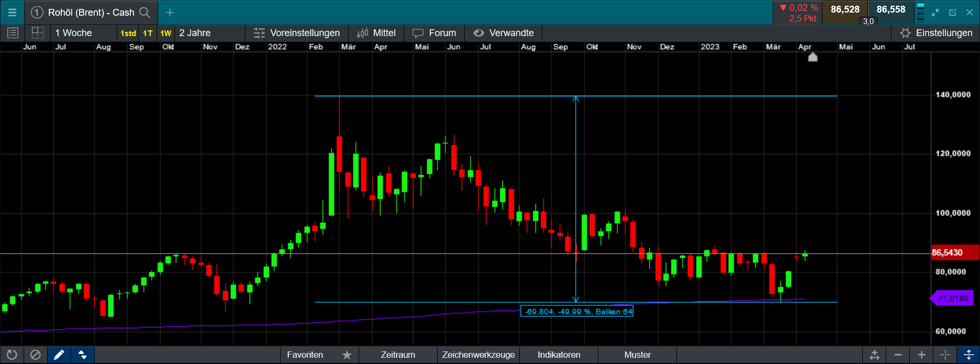The height and width of the screenshot is (364, 980).
Task: Zoom in with the bottom plus icon
Action: point(922,355)
